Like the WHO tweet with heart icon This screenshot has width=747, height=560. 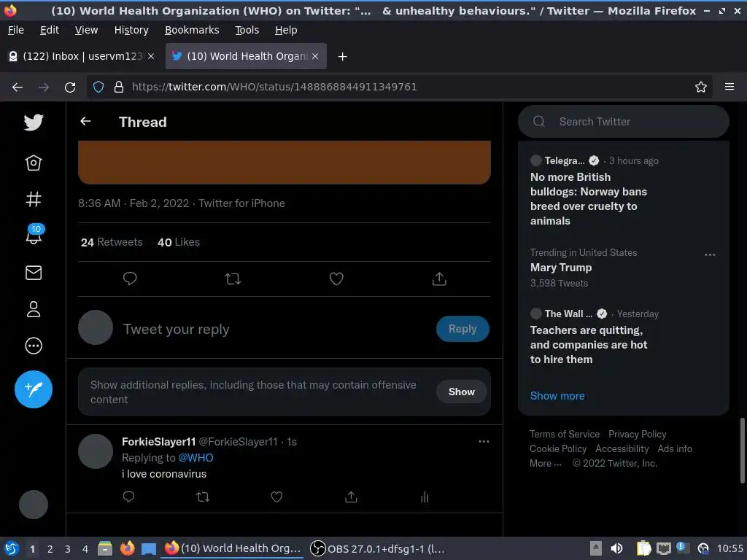[336, 279]
